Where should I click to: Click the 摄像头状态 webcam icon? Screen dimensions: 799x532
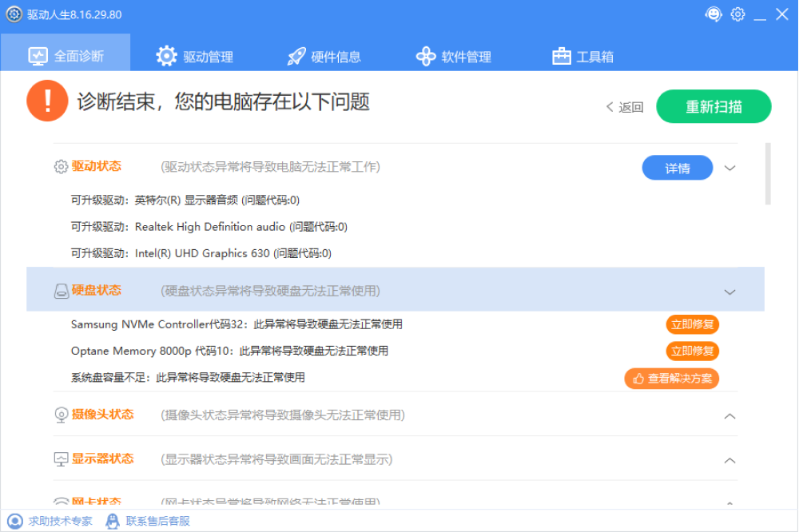pyautogui.click(x=61, y=415)
